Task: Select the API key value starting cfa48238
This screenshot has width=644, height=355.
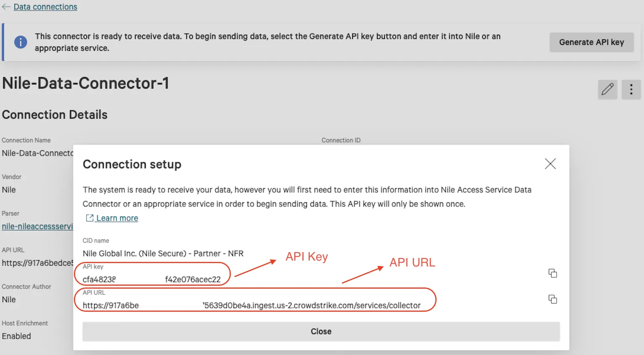Action: coord(152,279)
